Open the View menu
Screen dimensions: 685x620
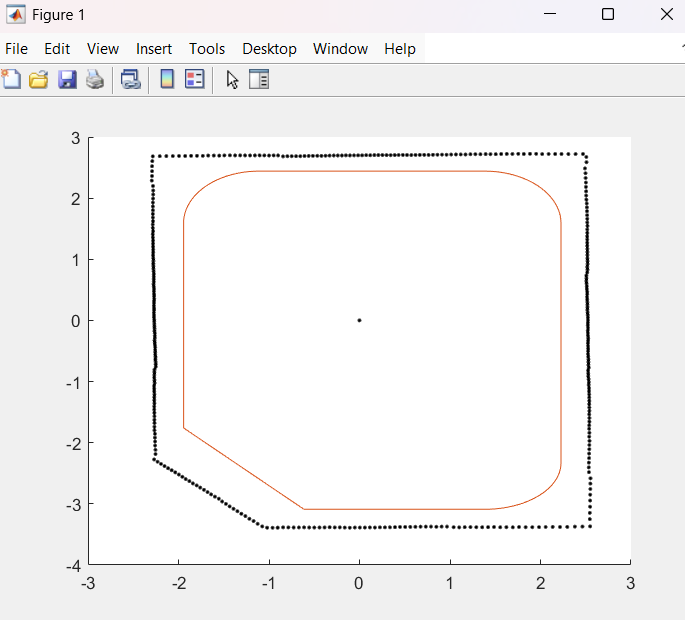[x=103, y=48]
